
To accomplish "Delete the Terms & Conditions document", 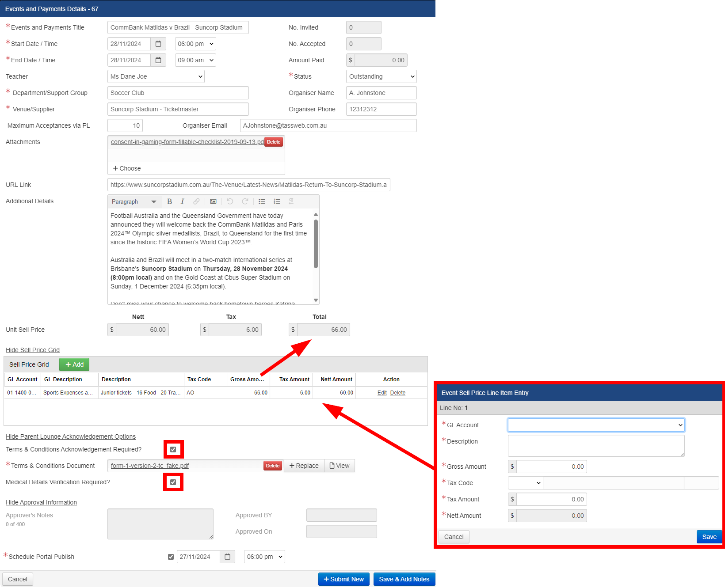I will pos(273,466).
